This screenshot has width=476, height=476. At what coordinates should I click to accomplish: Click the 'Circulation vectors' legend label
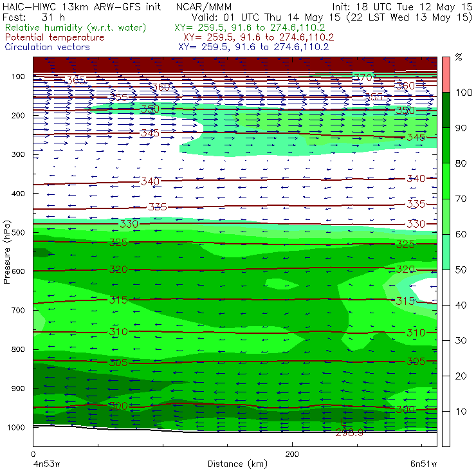click(48, 47)
